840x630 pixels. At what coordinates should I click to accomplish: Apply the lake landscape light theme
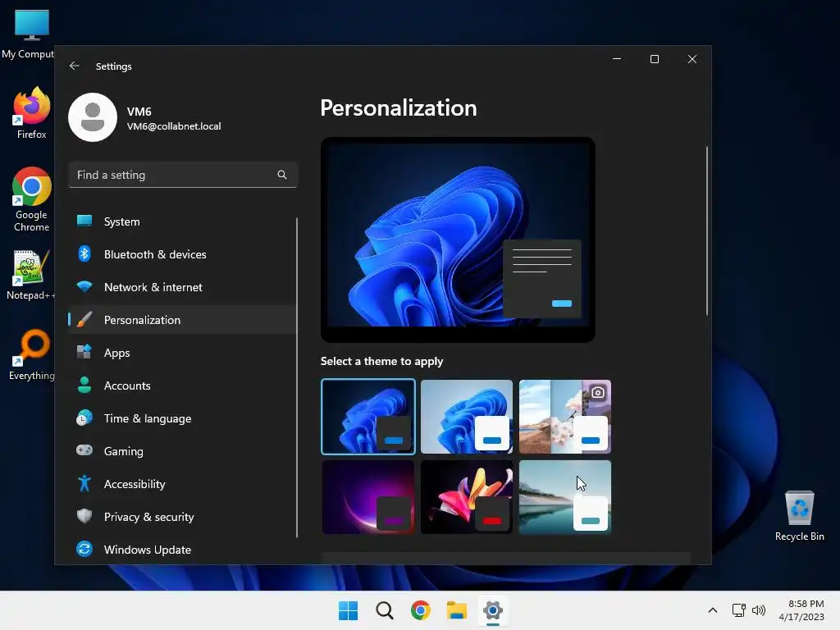tap(565, 496)
